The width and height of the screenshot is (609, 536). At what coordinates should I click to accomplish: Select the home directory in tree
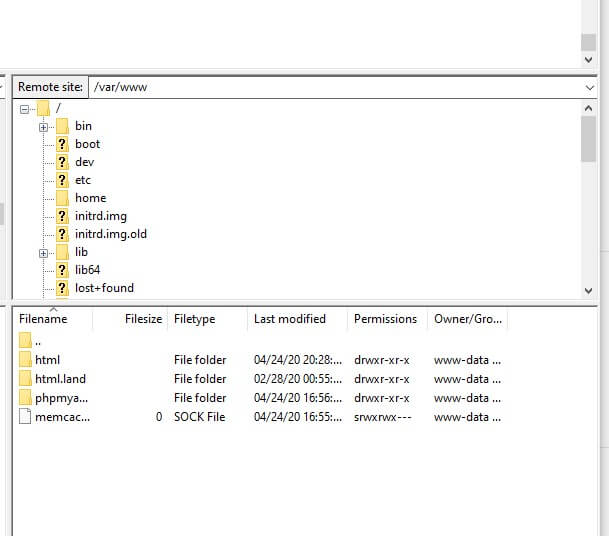click(90, 198)
